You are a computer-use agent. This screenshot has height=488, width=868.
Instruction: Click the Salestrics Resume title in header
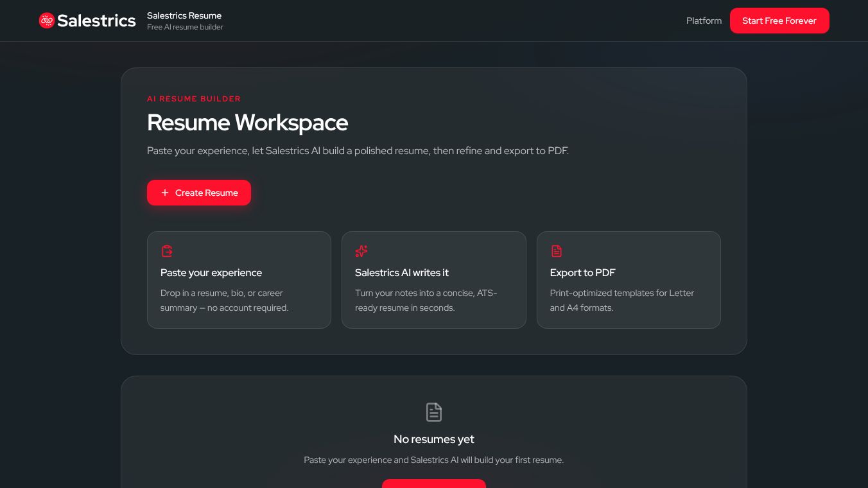click(x=184, y=15)
